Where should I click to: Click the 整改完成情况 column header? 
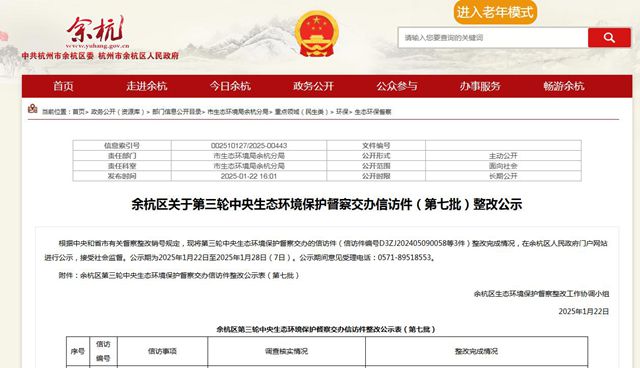click(476, 351)
